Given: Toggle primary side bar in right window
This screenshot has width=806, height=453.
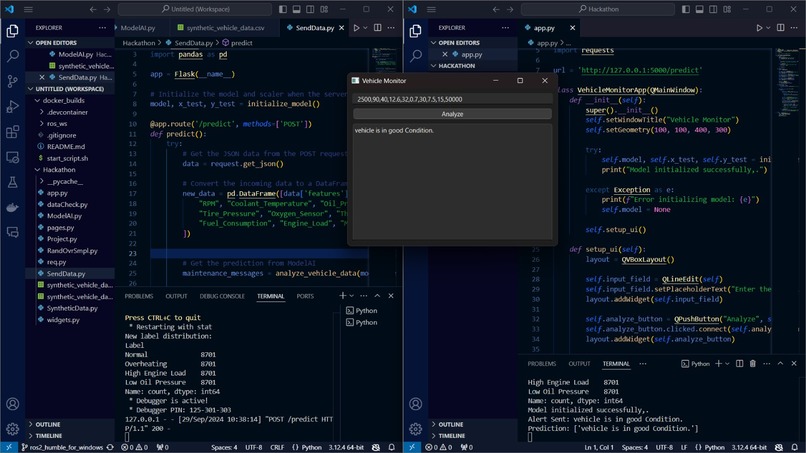Looking at the screenshot, I should coord(686,9).
